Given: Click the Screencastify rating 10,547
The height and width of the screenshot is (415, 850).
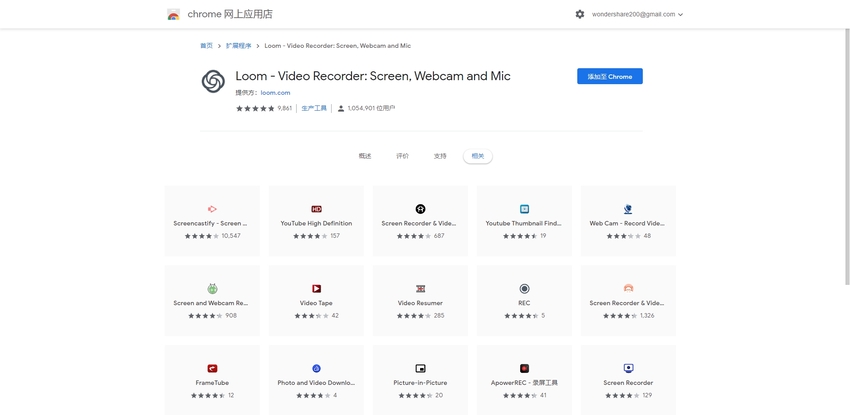Looking at the screenshot, I should click(x=212, y=236).
